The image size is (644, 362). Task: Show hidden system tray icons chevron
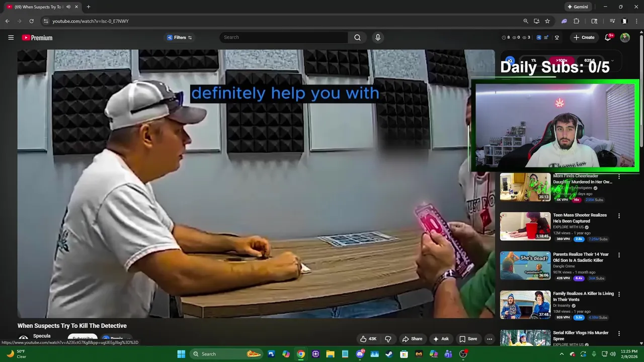pos(562,354)
